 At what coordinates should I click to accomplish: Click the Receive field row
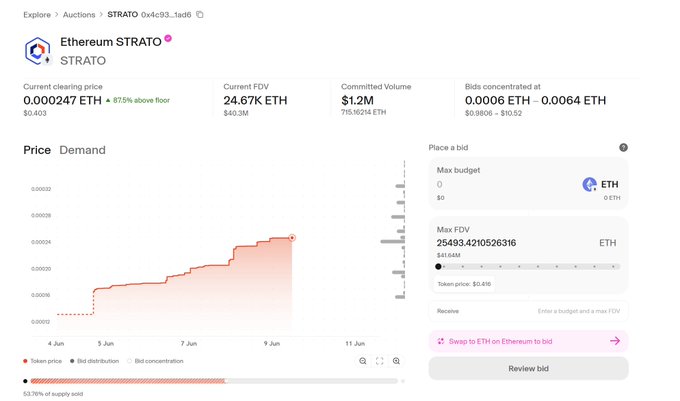(528, 311)
